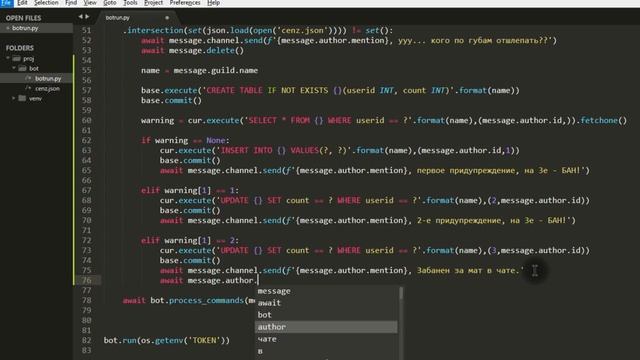Choose 'await' from autocomplete list
The width and height of the screenshot is (640, 360).
click(x=326, y=303)
